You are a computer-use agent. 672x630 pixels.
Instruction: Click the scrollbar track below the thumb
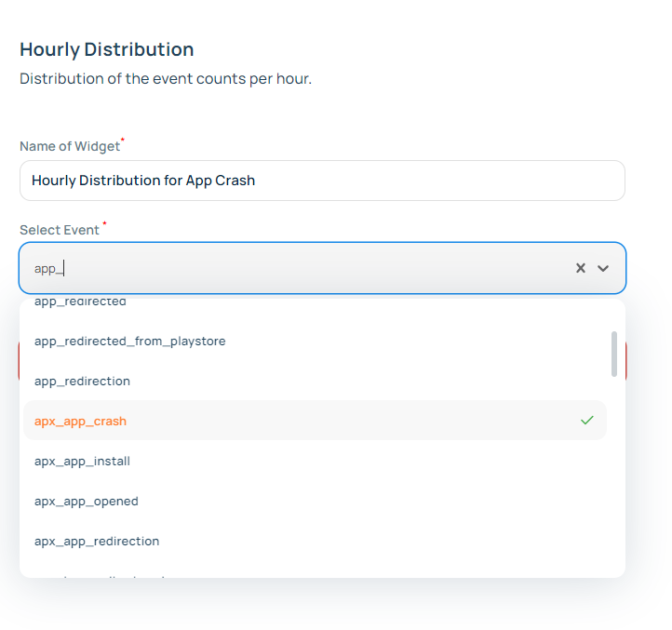click(x=613, y=465)
